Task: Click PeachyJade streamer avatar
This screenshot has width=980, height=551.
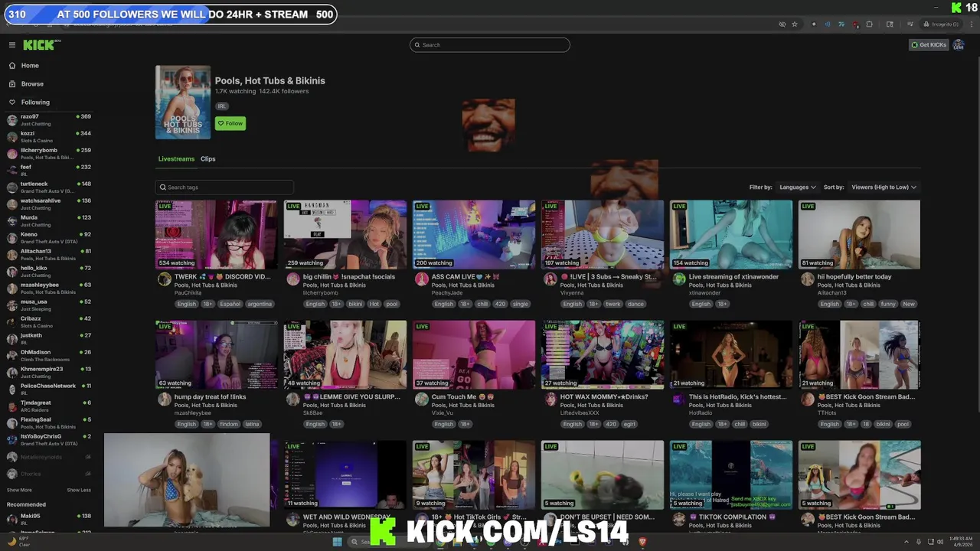Action: 422,279
